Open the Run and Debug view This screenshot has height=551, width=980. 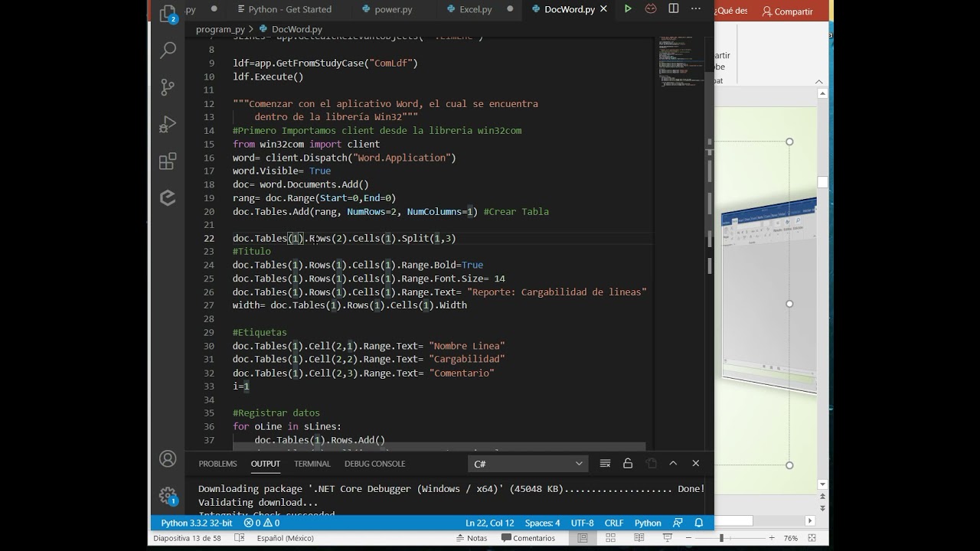point(168,124)
